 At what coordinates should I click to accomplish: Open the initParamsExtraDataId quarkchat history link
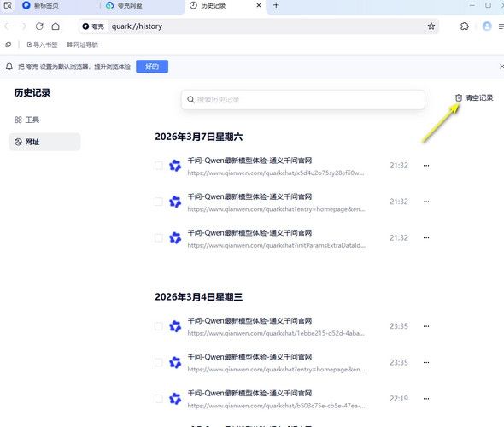(x=277, y=245)
